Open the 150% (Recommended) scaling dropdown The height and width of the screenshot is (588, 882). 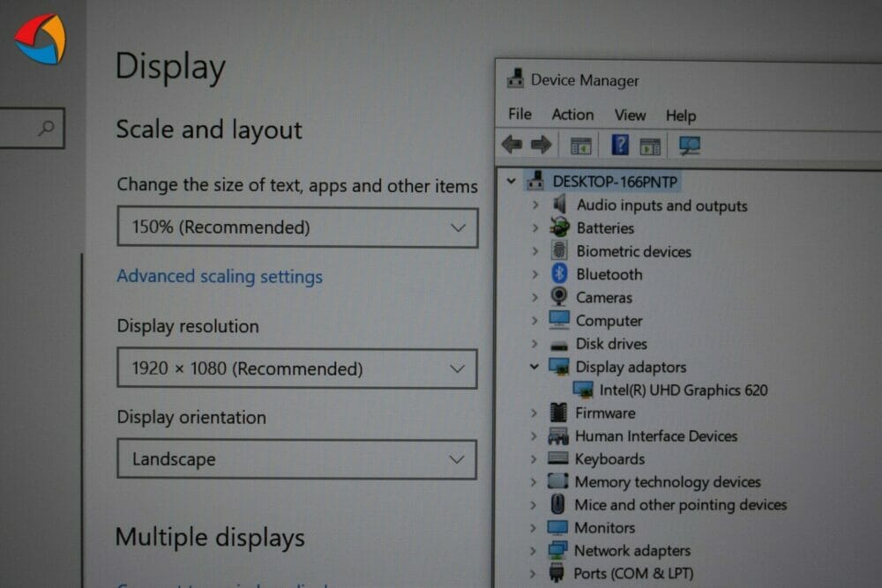[297, 227]
